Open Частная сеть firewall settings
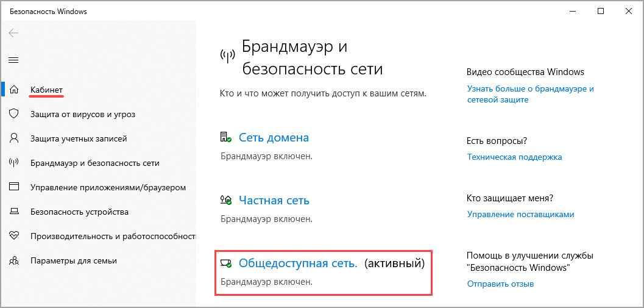This screenshot has width=644, height=308. pos(274,200)
